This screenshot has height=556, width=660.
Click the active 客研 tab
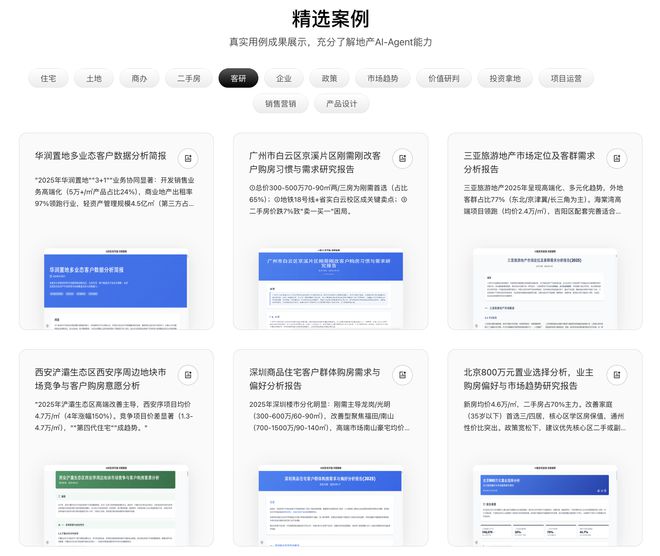tap(238, 78)
